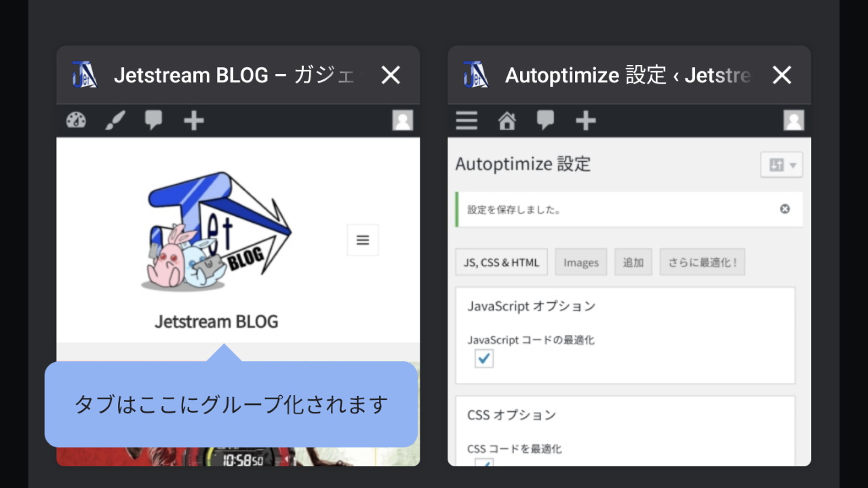Click plus icon in Autoptimize admin bar

(585, 121)
